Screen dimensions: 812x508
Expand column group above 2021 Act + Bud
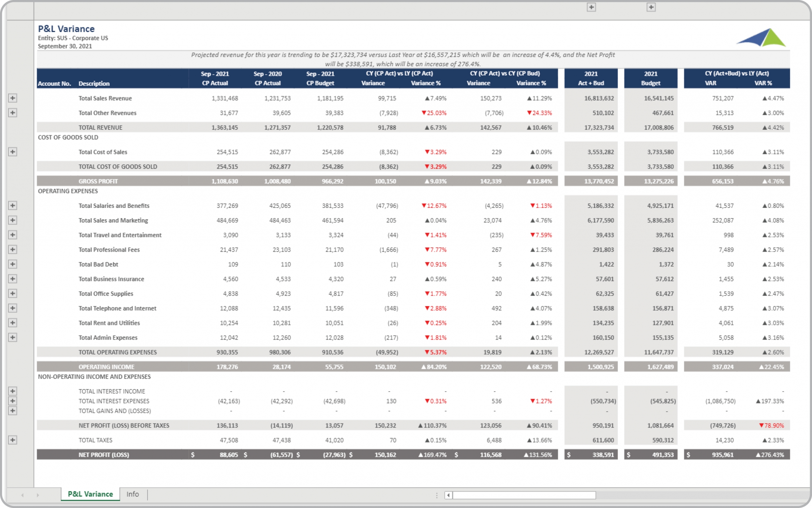592,7
